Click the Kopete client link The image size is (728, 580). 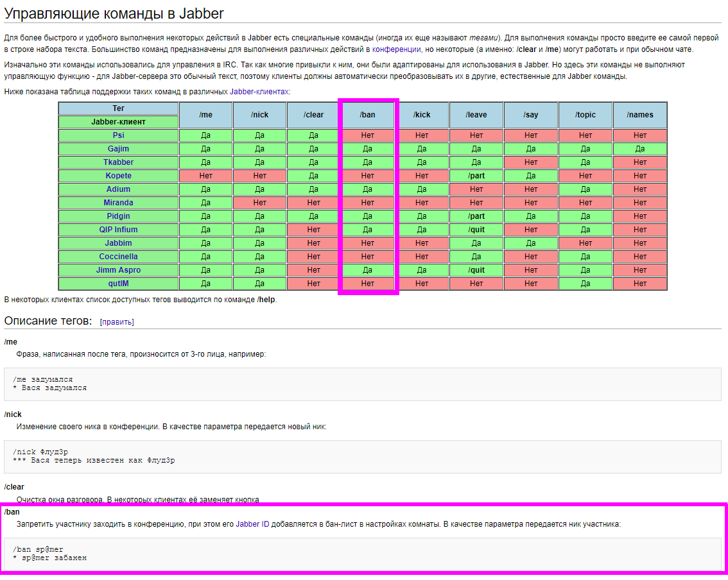118,175
